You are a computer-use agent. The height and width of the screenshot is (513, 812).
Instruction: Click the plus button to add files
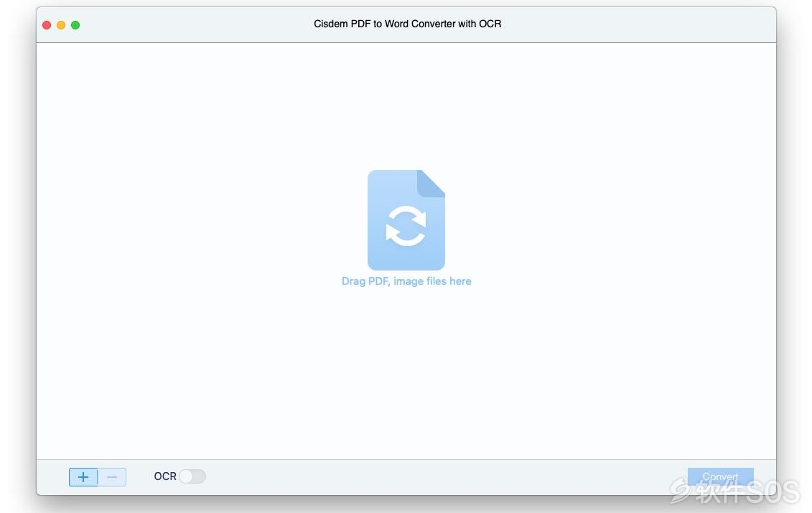tap(83, 476)
